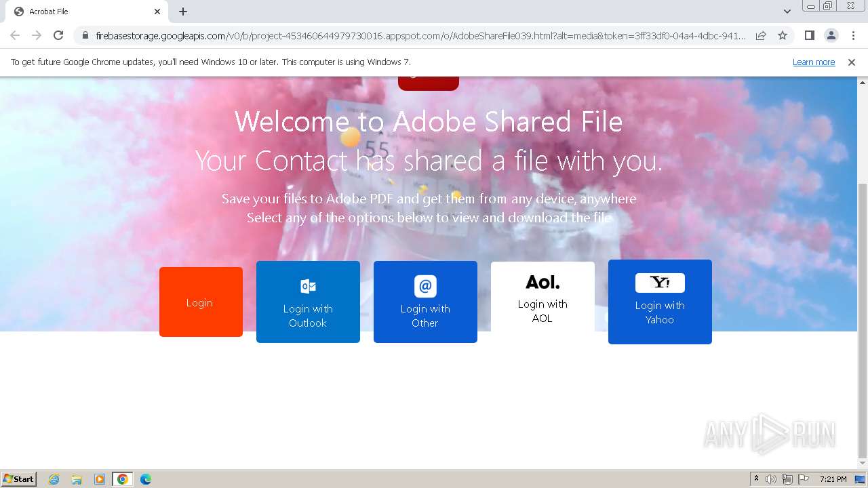Choose Login with Outlook tile

308,302
